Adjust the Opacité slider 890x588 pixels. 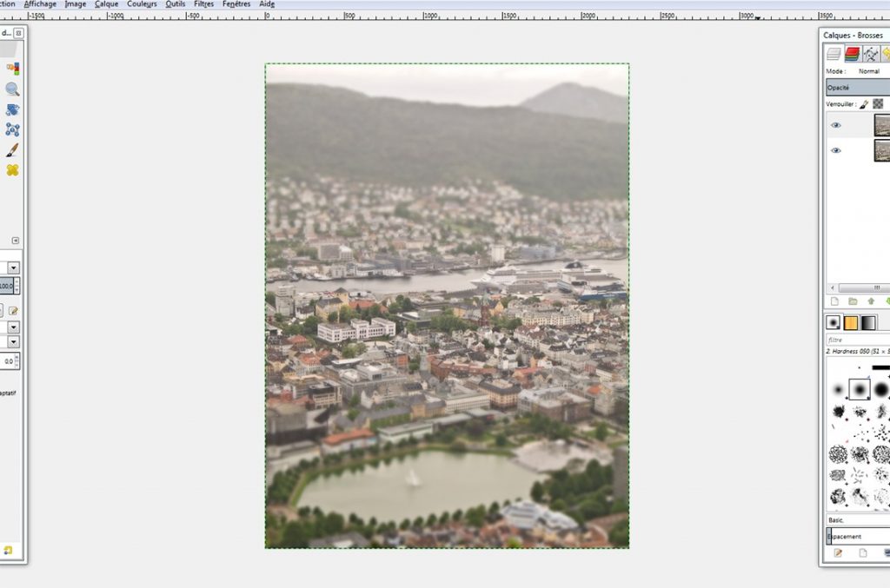pos(857,88)
